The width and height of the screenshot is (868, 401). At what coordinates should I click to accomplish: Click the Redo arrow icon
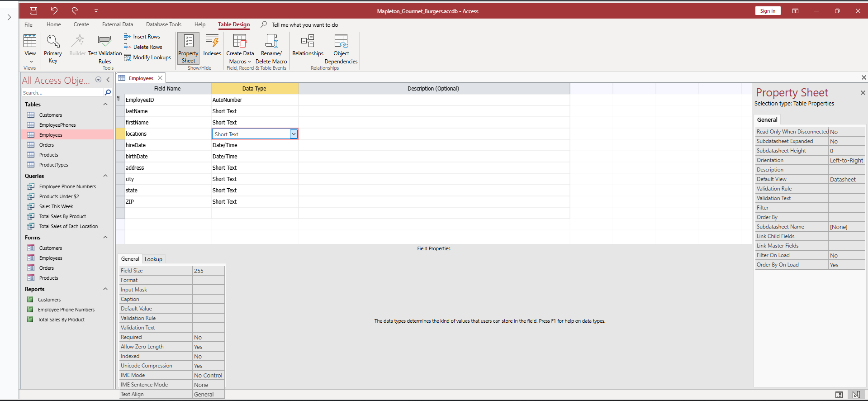coord(75,10)
